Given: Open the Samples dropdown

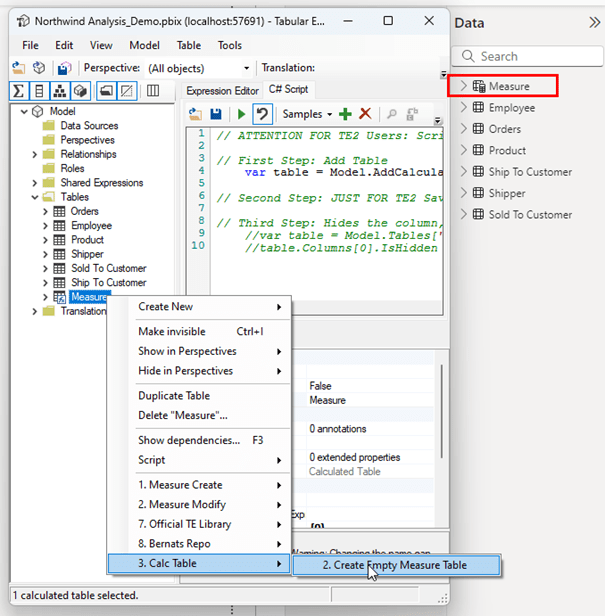Looking at the screenshot, I should 307,114.
